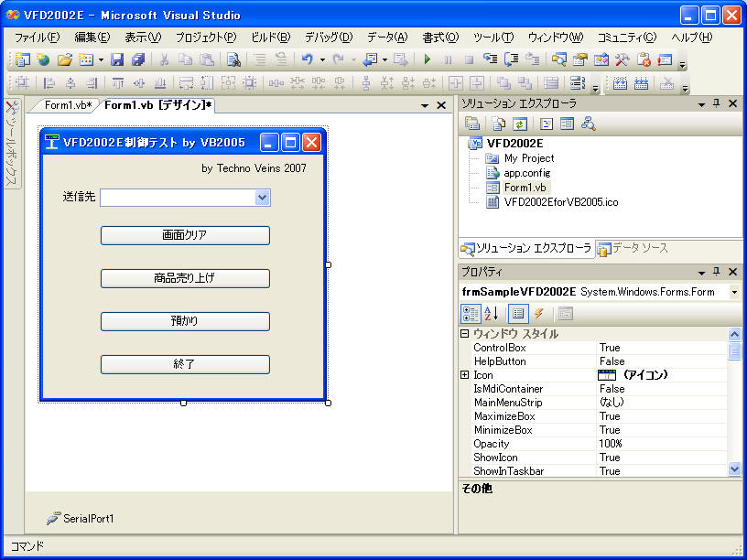
Task: Close the Form1.vb designer document tab
Action: pos(441,105)
